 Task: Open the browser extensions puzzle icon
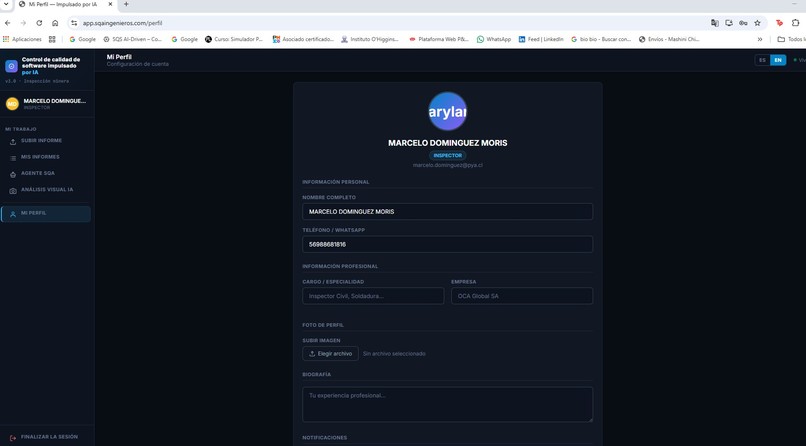point(795,23)
